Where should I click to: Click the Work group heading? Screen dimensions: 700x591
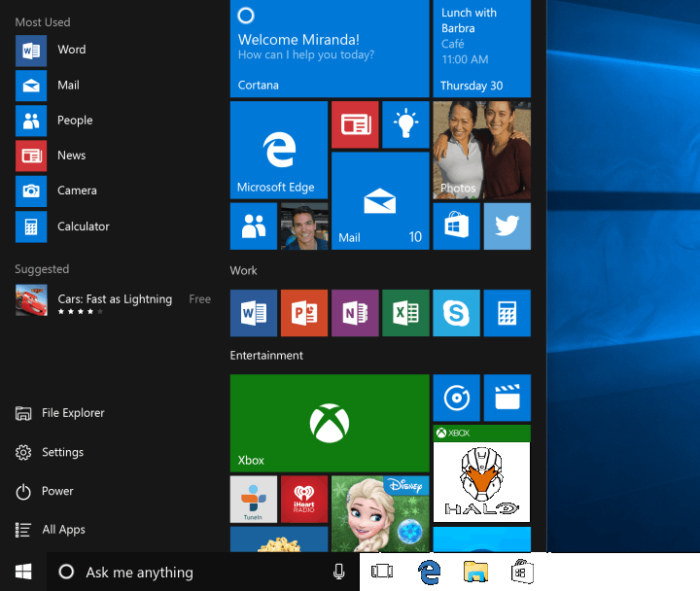coord(244,270)
